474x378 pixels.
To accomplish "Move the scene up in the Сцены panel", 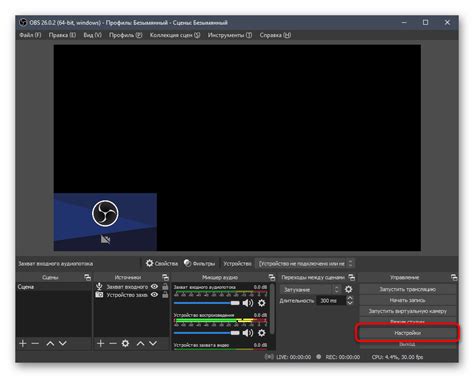I will click(x=50, y=343).
